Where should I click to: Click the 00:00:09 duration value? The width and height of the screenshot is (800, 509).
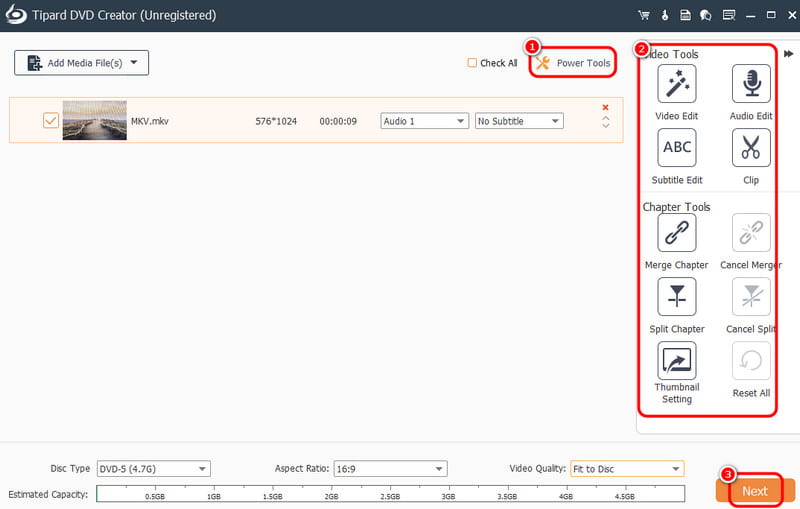(338, 121)
